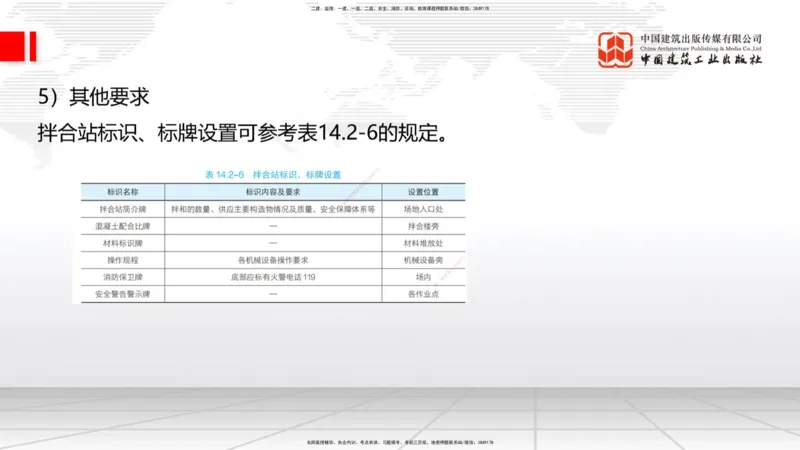Click the English line 'China Architecture Publishing & Media Co.,Ltd'

tap(701, 48)
